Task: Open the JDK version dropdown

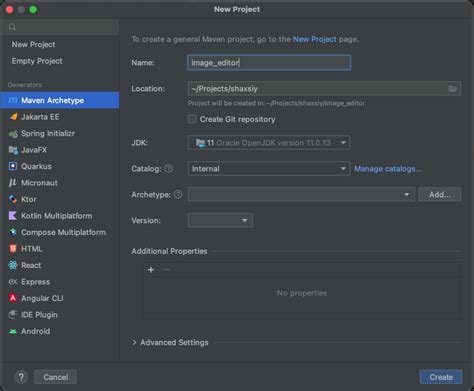Action: pos(269,143)
